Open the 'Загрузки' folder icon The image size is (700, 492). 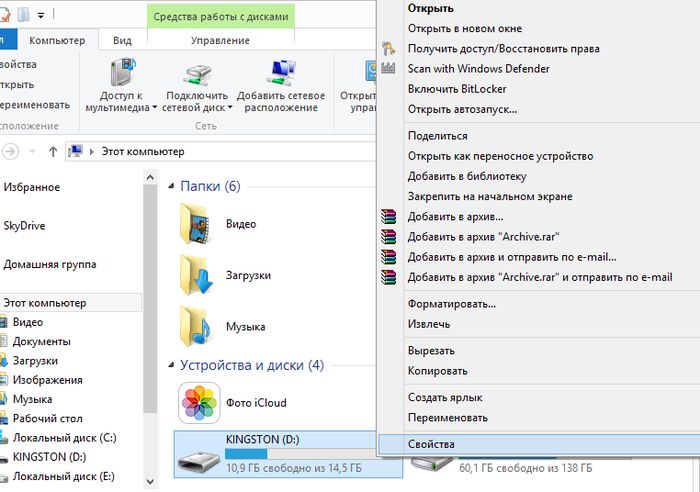pyautogui.click(x=198, y=276)
